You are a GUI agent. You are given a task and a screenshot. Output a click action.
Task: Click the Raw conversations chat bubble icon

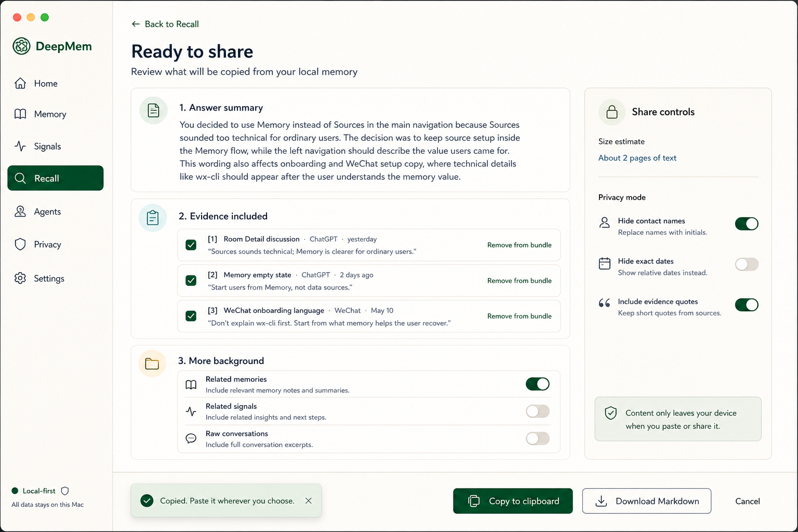click(x=191, y=438)
